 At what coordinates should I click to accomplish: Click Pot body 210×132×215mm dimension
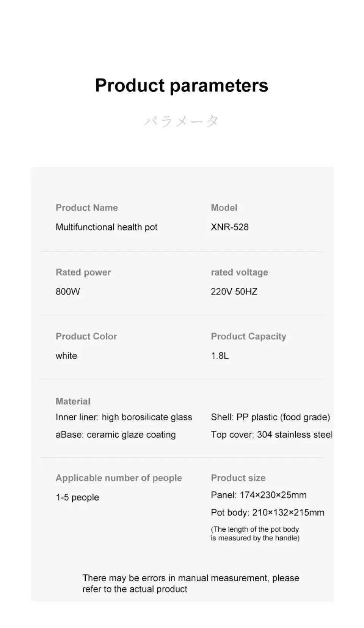point(268,512)
